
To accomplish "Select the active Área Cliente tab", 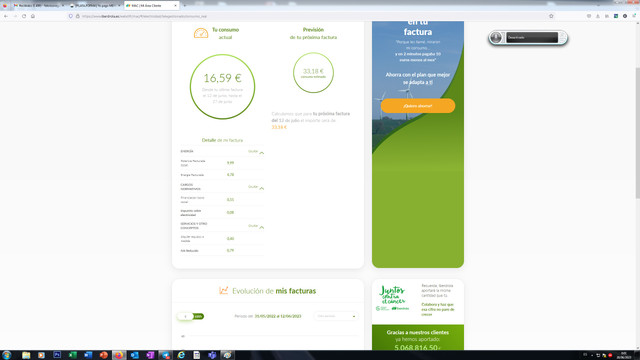I will click(x=150, y=6).
